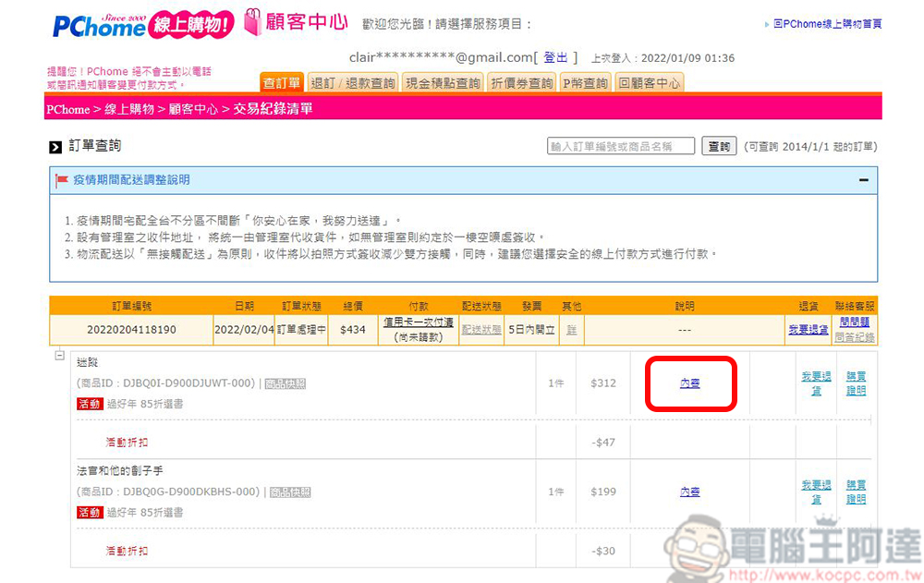Click the 登出 logout link
This screenshot has height=583, width=924.
[x=556, y=58]
